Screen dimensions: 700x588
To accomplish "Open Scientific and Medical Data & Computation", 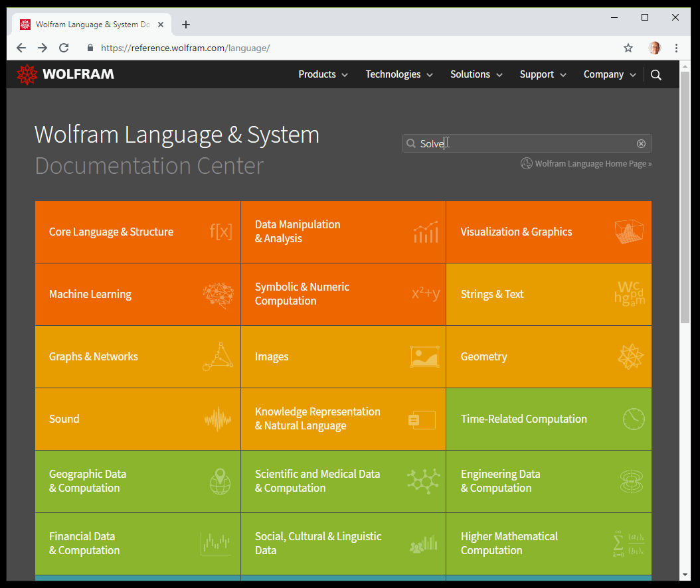I will [x=343, y=481].
